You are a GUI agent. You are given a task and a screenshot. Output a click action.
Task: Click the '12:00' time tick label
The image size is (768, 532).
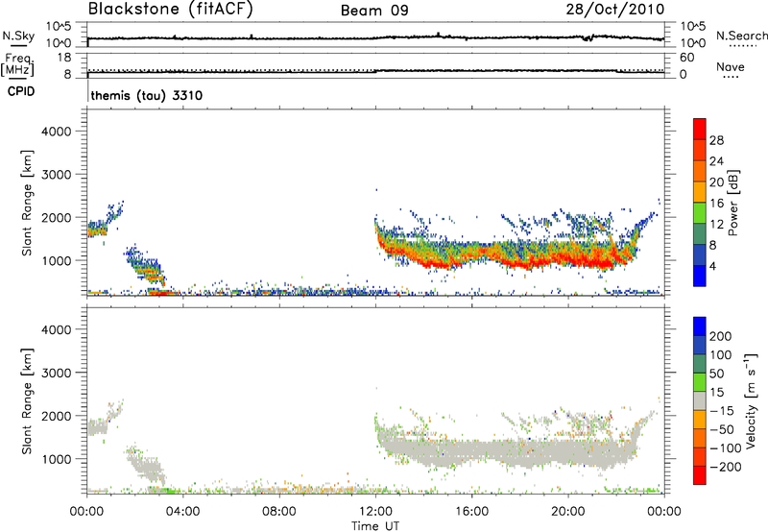tap(375, 512)
